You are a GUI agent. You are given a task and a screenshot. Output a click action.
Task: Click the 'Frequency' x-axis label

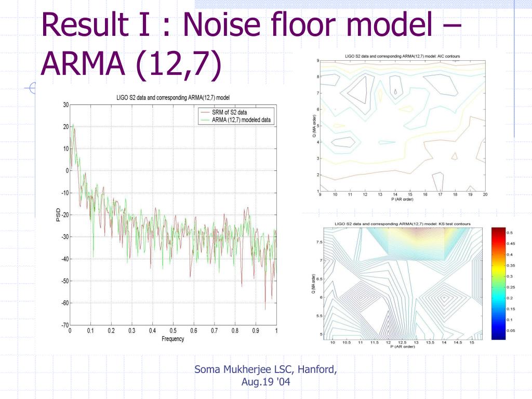tap(172, 339)
